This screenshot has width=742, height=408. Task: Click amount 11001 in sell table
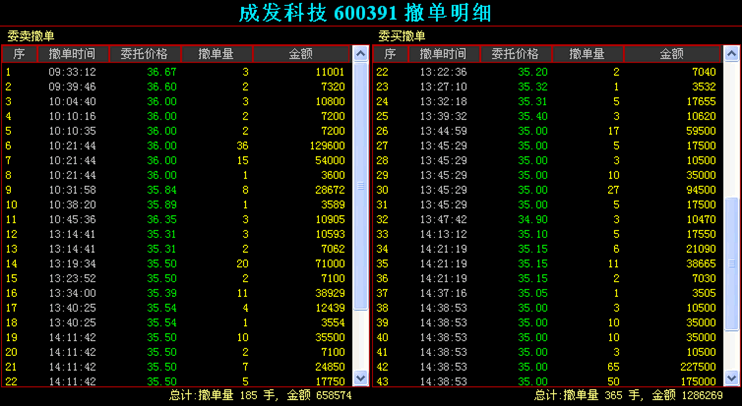pos(330,72)
